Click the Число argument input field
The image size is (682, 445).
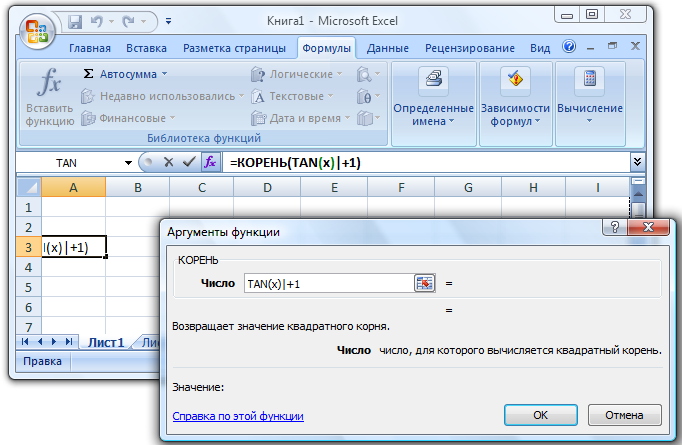point(329,284)
